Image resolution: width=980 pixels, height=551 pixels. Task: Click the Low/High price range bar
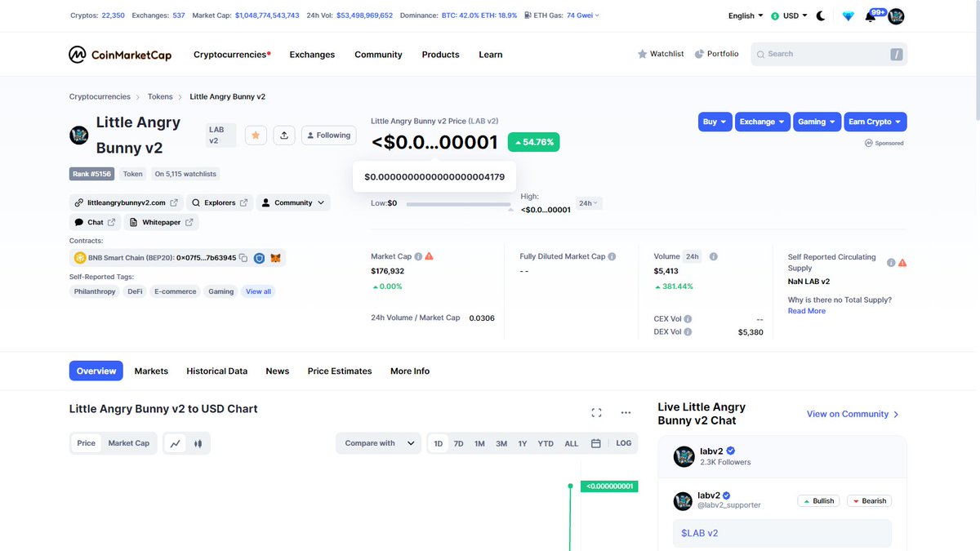point(458,204)
